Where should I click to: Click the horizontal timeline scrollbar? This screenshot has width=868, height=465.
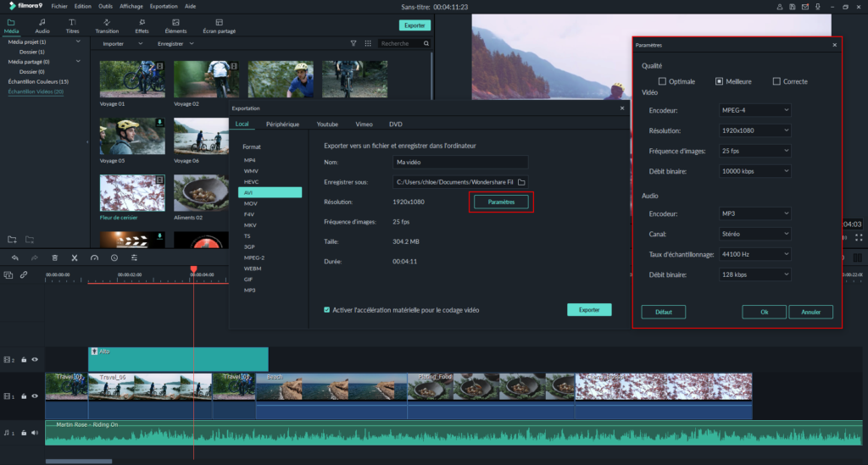point(79,461)
